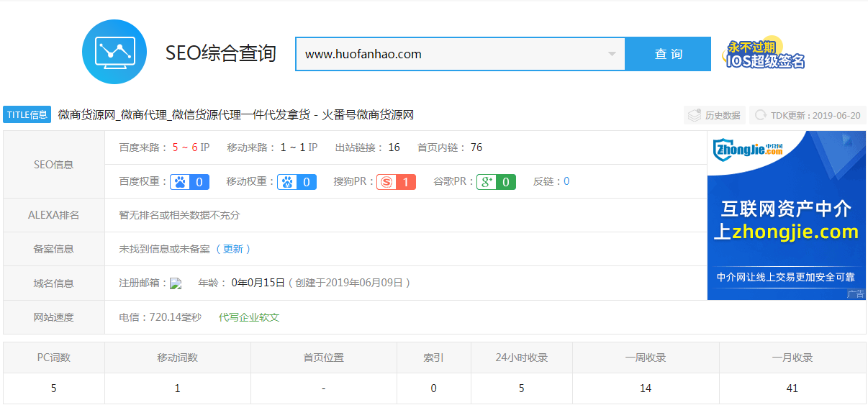
Task: Click the SEO综合查询 heading
Action: (x=221, y=53)
